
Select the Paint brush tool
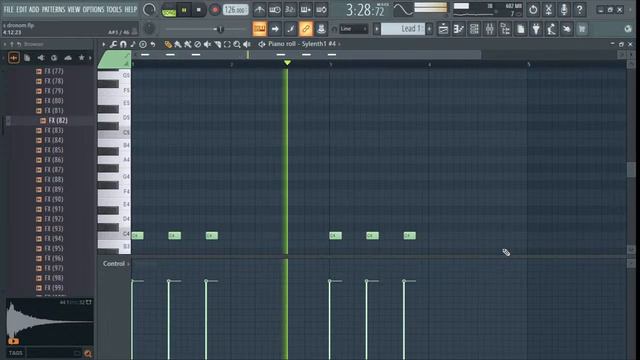[x=178, y=44]
